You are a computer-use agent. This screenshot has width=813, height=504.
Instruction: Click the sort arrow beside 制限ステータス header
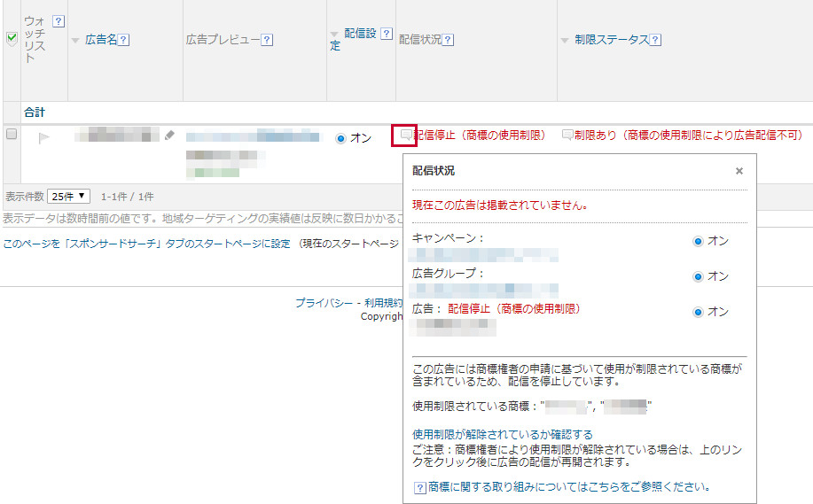point(566,41)
